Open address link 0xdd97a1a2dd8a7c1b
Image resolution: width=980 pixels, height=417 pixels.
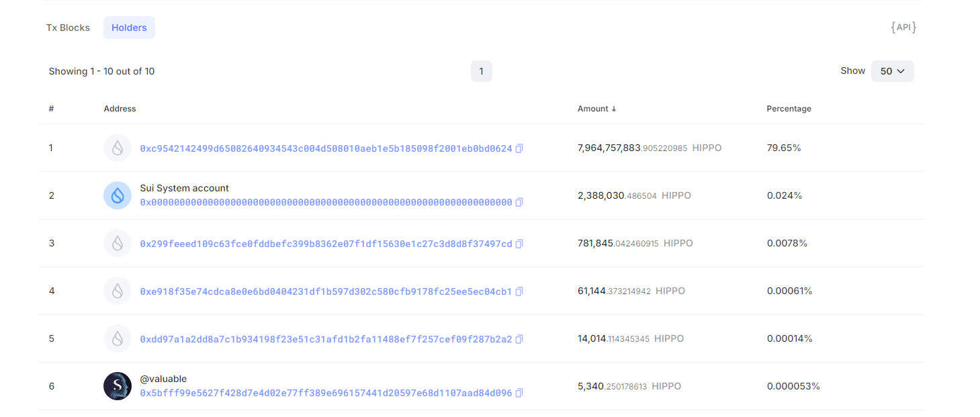[x=326, y=339]
